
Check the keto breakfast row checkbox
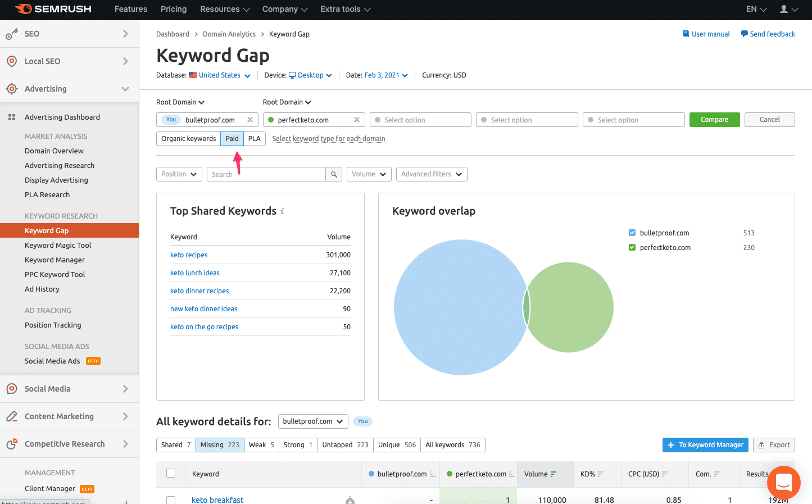[x=171, y=500]
